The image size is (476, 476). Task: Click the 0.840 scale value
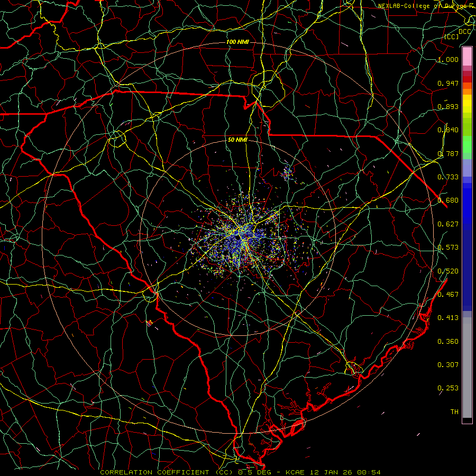pos(448,130)
